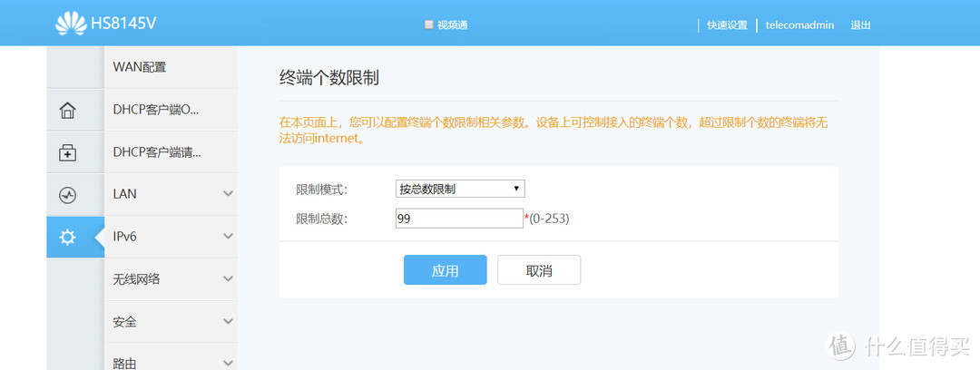980x370 pixels.
Task: Open the 限制模式 dropdown
Action: tap(460, 189)
